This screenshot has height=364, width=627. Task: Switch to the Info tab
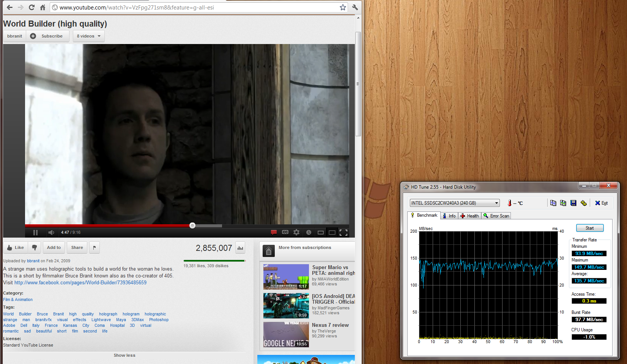point(449,216)
